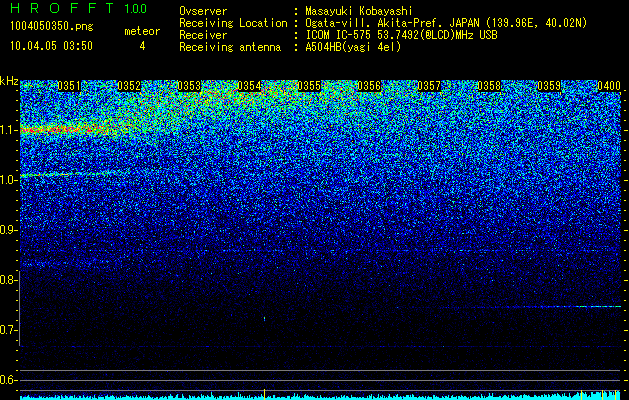Click the Receiving antenna label
This screenshot has height=400, width=629.
[x=230, y=47]
